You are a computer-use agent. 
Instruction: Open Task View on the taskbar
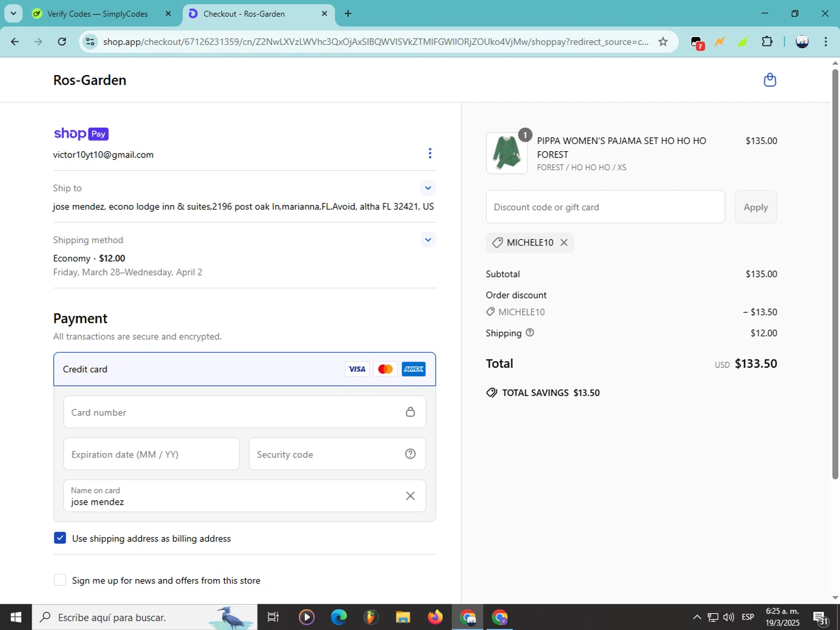click(273, 617)
